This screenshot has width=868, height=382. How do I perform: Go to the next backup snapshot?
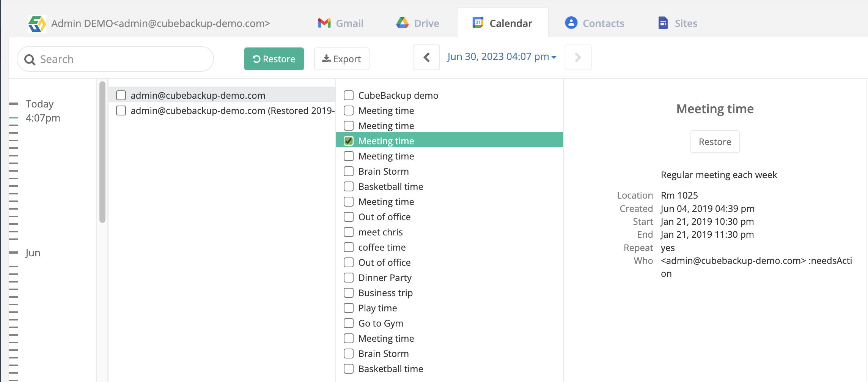pos(577,57)
